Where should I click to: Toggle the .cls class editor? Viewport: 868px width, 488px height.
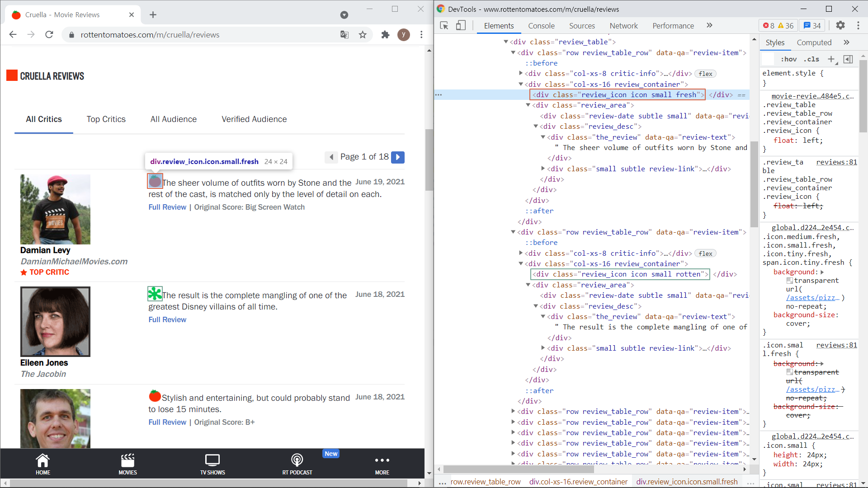pyautogui.click(x=812, y=59)
